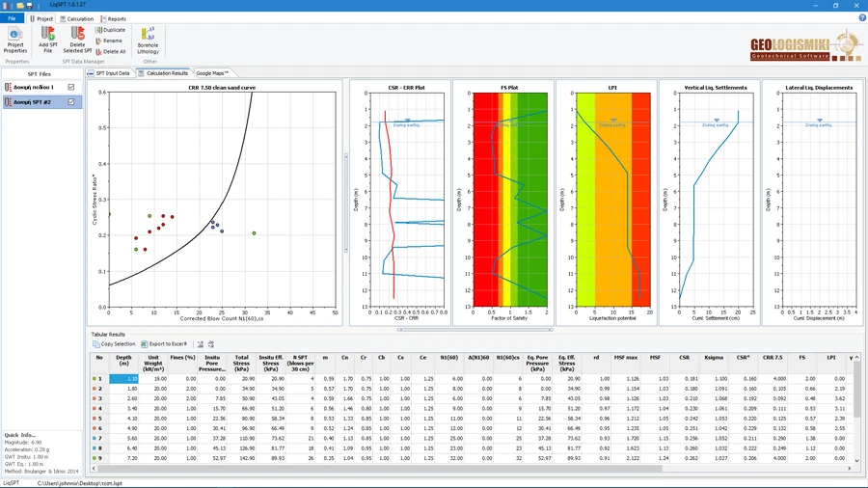The image size is (868, 488).
Task: Click the Depth cell in row 1
Action: point(124,379)
